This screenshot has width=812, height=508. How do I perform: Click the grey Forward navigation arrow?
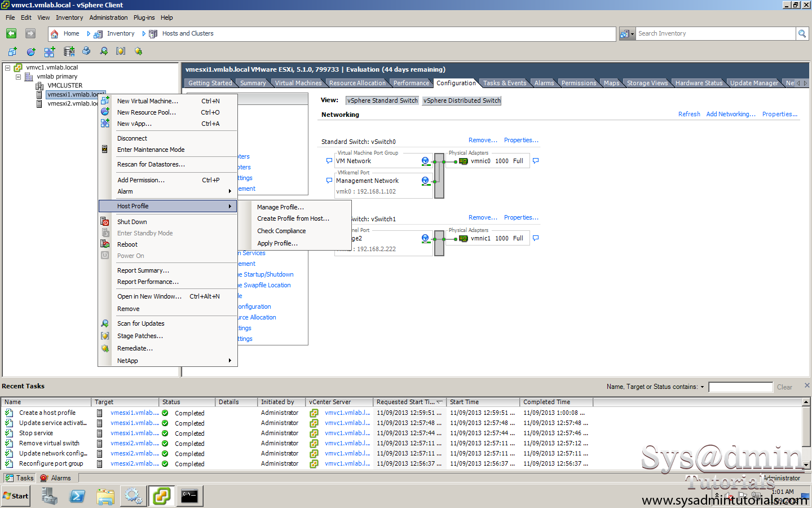(30, 34)
